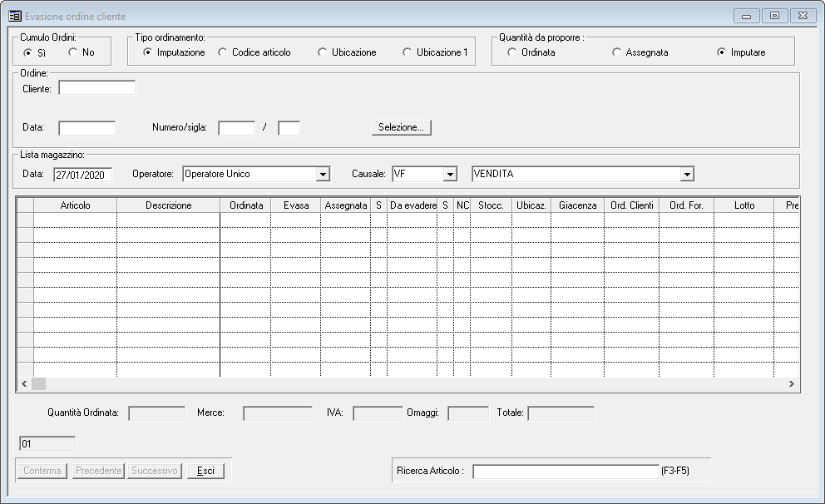
Task: Click the Assegnata column header
Action: pyautogui.click(x=346, y=205)
